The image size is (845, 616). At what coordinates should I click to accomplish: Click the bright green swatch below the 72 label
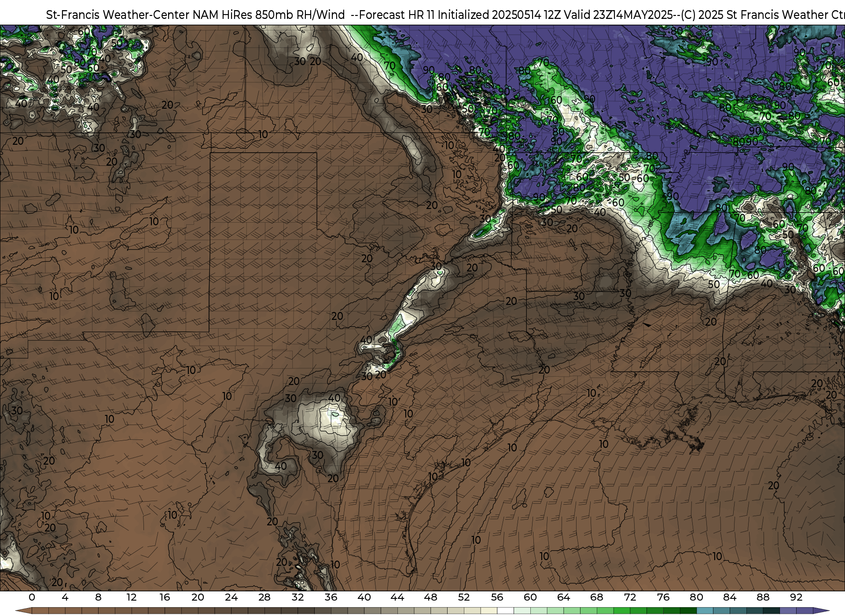[x=638, y=611]
